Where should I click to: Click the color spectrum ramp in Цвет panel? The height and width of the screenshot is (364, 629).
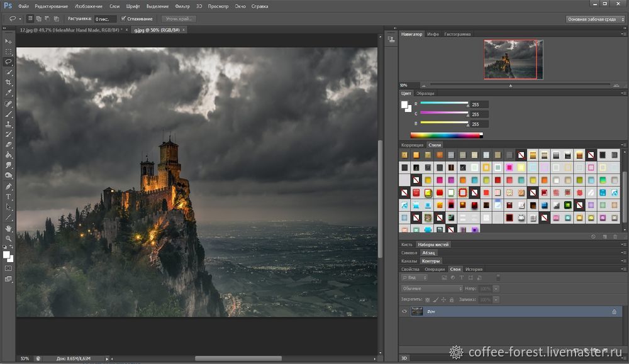[x=445, y=135]
